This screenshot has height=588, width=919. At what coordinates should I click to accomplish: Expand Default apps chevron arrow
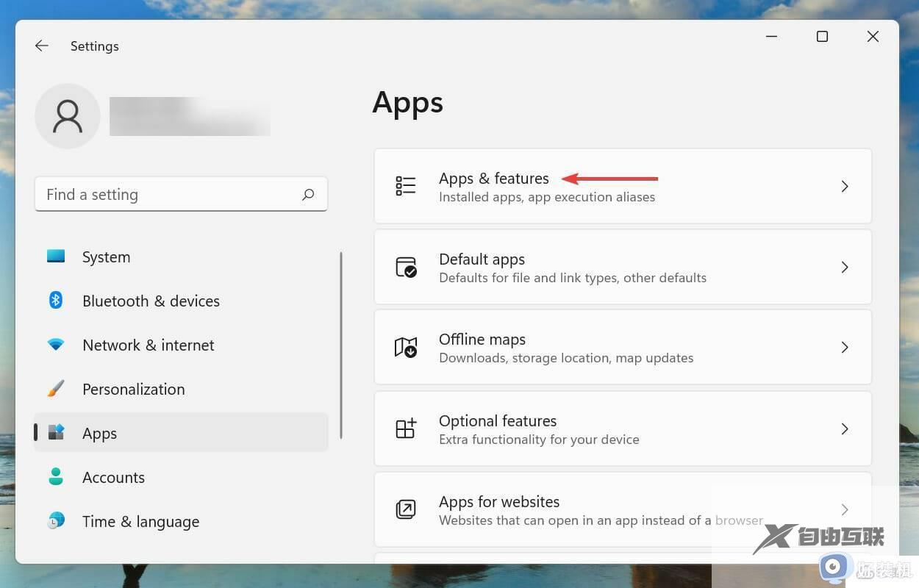[845, 268]
